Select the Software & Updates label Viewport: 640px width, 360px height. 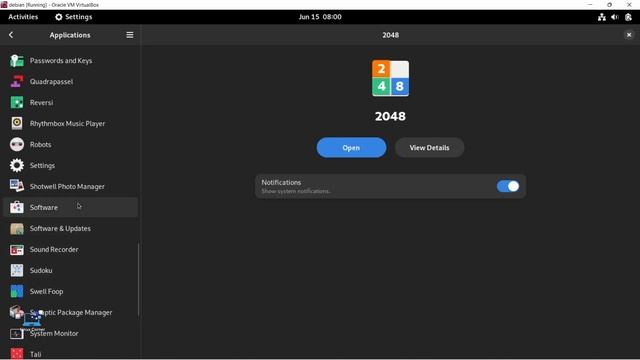60,228
